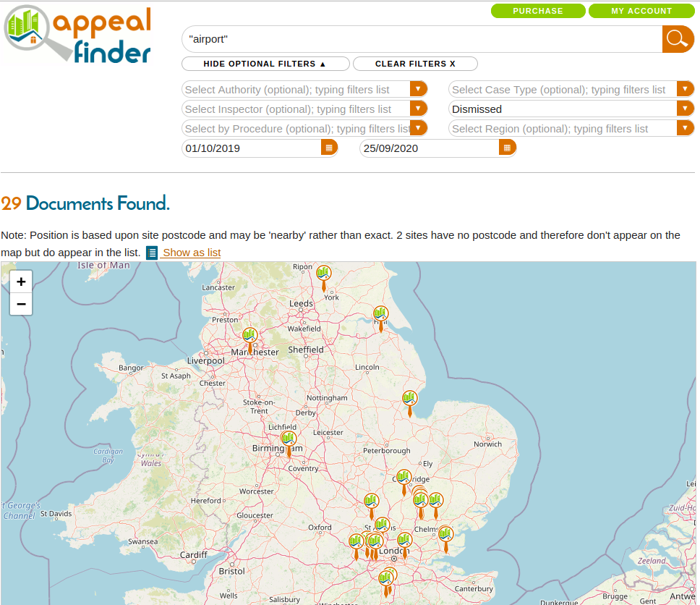
Task: Open the Select Inspector dropdown
Action: click(418, 109)
